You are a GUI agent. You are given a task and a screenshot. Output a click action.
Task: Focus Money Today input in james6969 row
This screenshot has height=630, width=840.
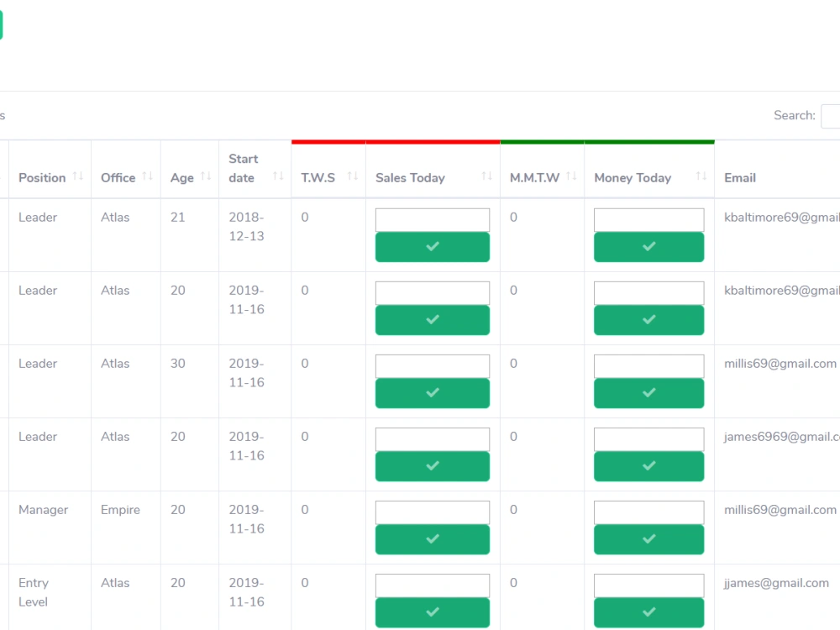(648, 439)
